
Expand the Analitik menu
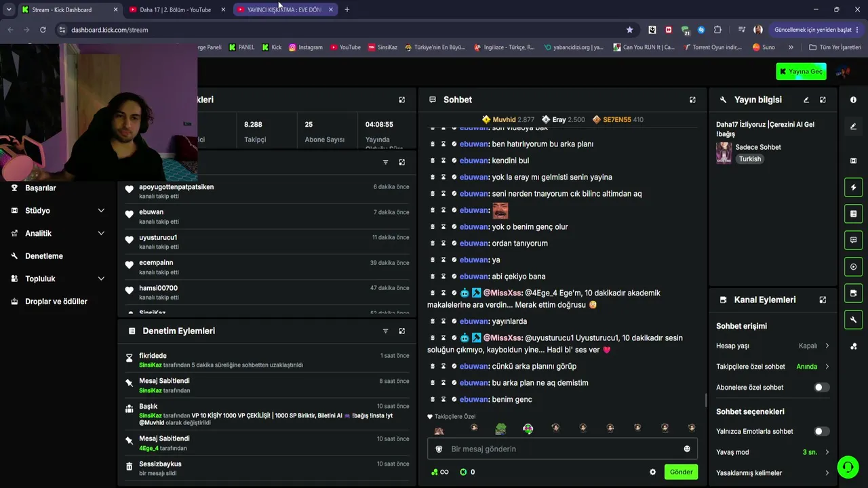[x=58, y=233]
